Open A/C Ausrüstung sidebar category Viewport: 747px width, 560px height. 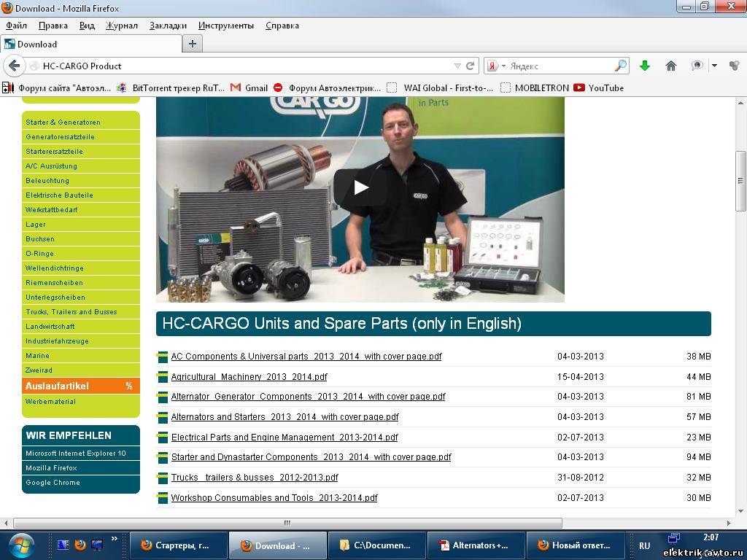[x=80, y=166]
